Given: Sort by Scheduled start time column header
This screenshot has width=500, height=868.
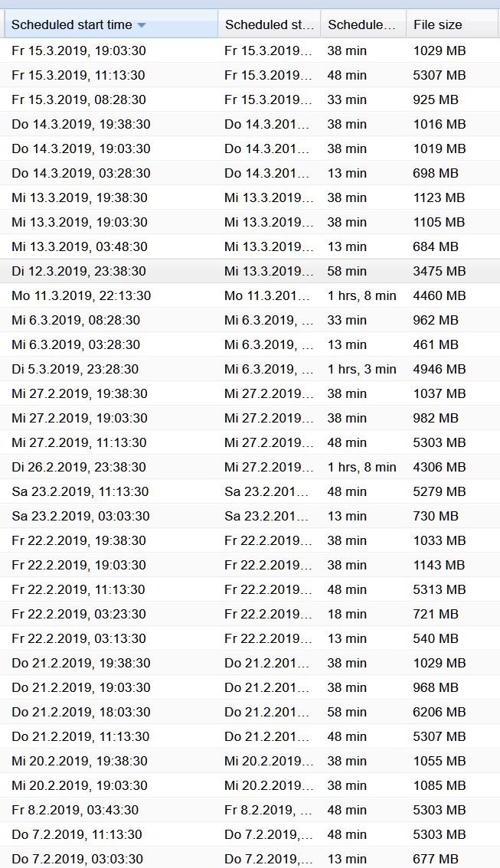Looking at the screenshot, I should pyautogui.click(x=111, y=24).
